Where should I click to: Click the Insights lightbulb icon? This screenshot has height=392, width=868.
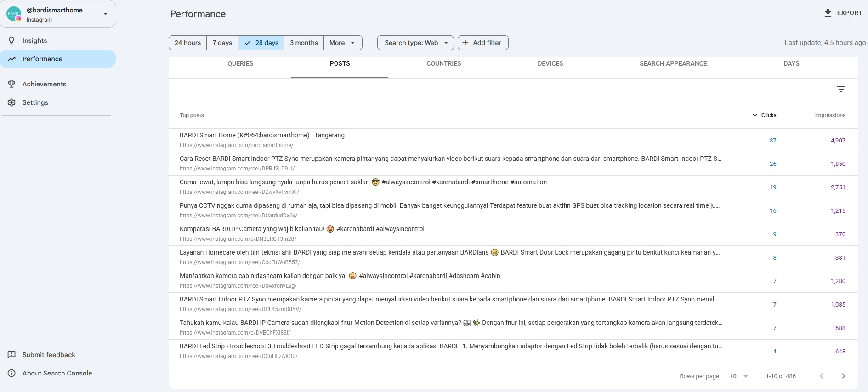[x=11, y=40]
